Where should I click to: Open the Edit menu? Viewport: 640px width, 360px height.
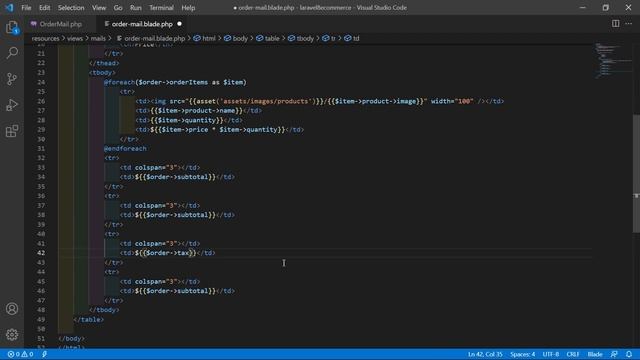(44, 8)
